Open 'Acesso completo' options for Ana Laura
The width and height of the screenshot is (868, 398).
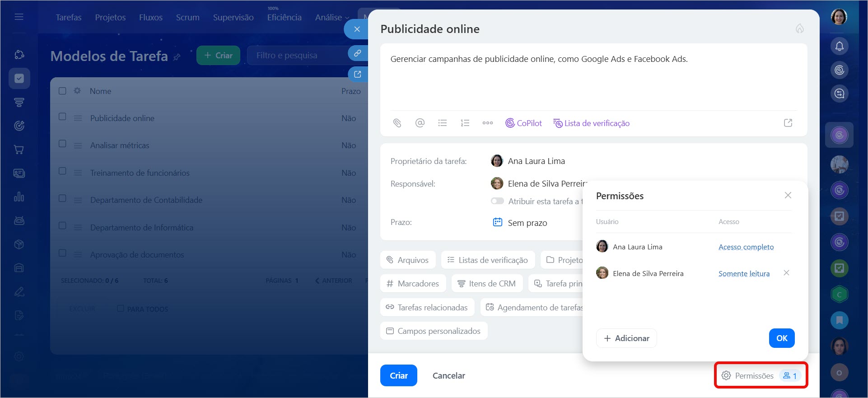coord(746,247)
